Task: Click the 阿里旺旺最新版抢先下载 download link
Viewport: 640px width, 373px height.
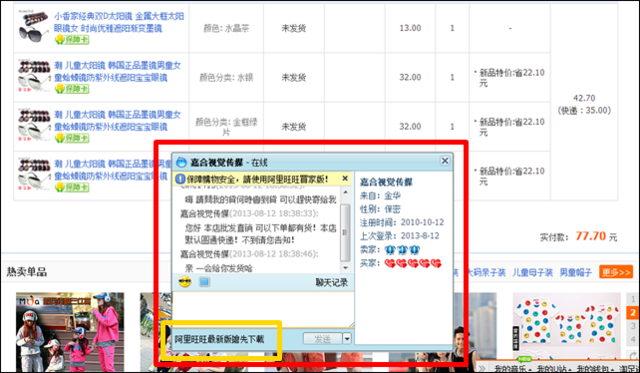Action: click(x=219, y=339)
